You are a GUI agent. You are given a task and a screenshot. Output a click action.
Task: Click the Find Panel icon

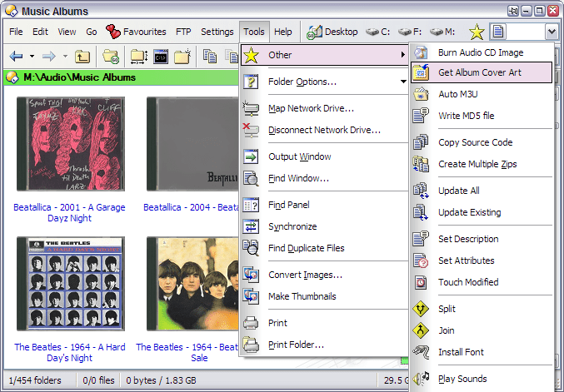251,205
